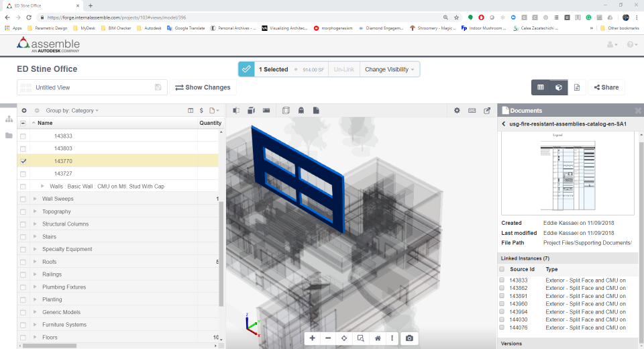Tick linked instance 143862 checkbox
644x349 pixels.
tap(502, 288)
